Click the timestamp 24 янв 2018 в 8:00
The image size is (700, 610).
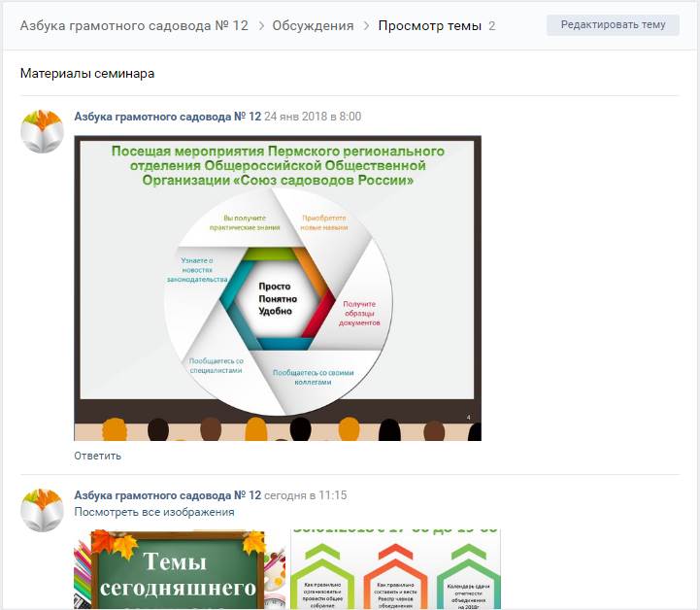coord(313,117)
